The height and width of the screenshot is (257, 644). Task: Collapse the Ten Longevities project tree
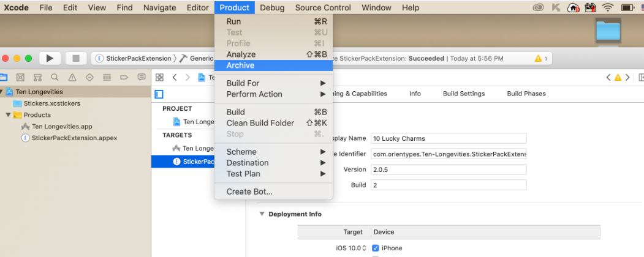pos(2,92)
